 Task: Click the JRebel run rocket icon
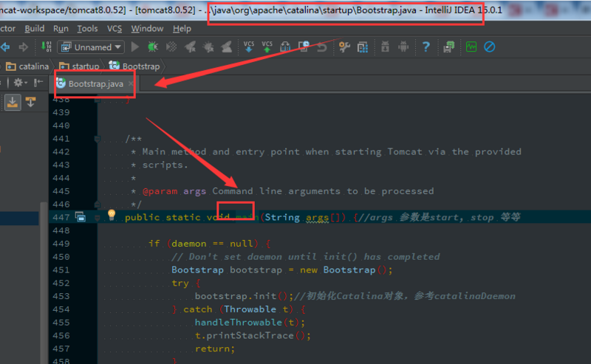pyautogui.click(x=190, y=47)
